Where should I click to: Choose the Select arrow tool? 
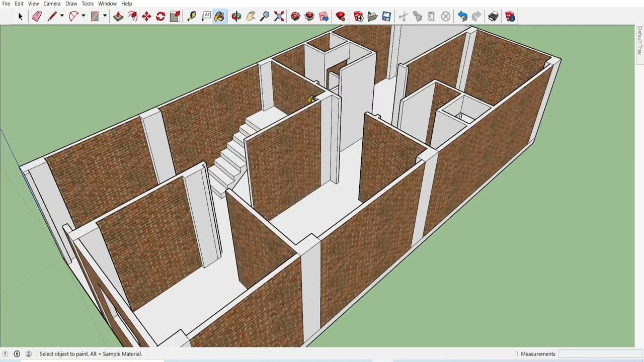click(20, 17)
